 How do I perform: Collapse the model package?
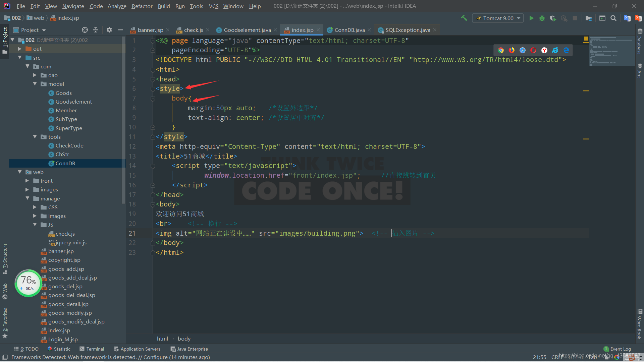[35, 84]
